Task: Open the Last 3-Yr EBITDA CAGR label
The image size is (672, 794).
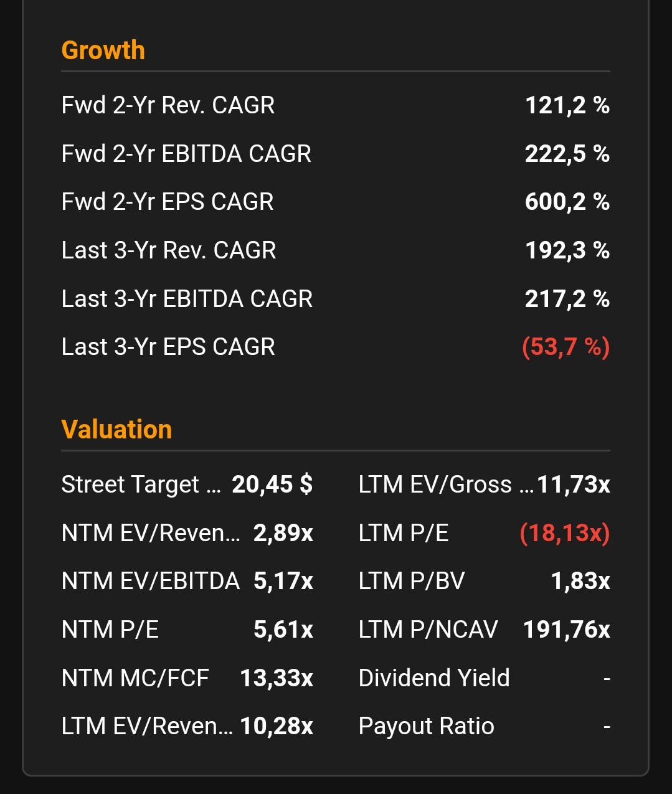Action: click(x=187, y=299)
